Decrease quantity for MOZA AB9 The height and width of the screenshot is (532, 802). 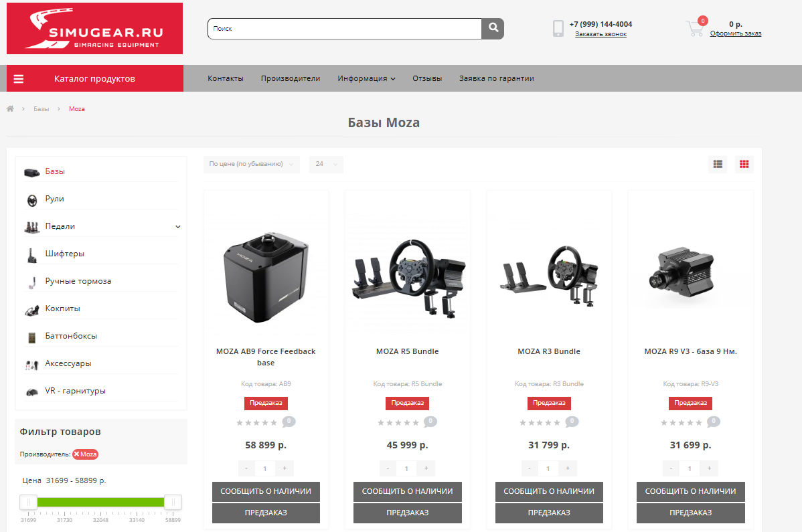point(246,468)
